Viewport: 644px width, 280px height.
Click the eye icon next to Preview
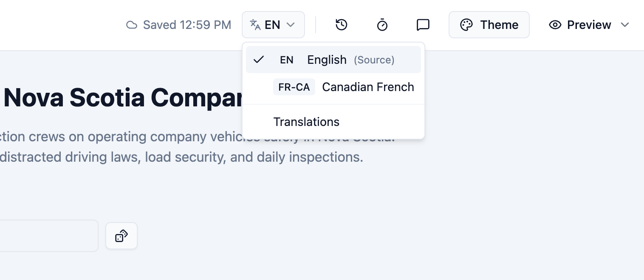coord(555,25)
